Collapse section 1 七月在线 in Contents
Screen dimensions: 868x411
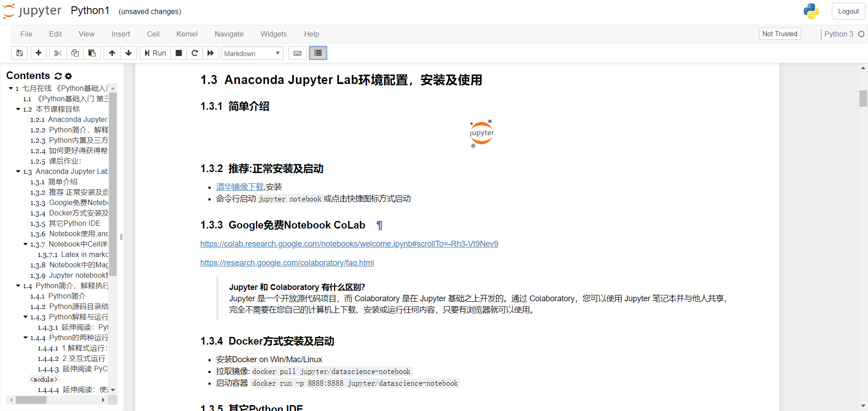click(11, 89)
